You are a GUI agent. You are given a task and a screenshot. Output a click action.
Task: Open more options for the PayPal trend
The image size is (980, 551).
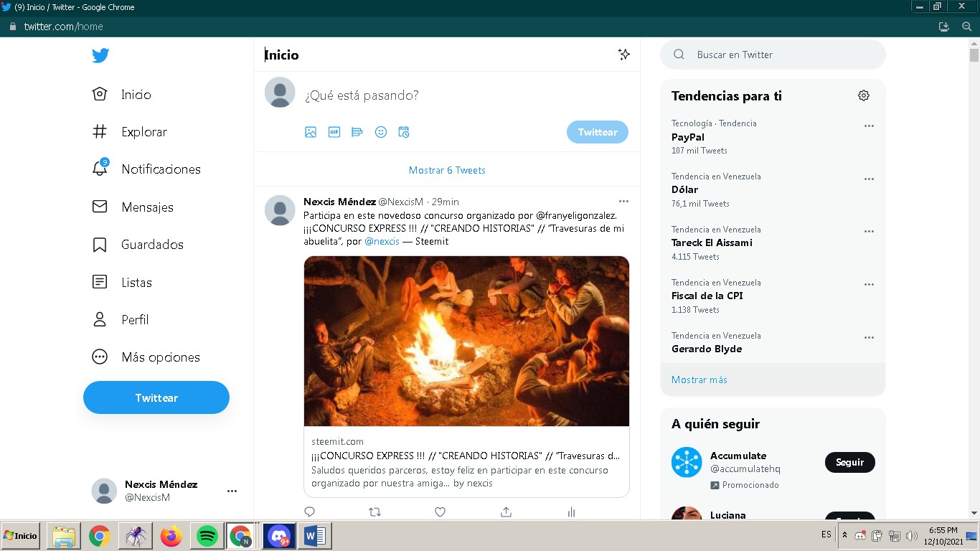(x=869, y=126)
